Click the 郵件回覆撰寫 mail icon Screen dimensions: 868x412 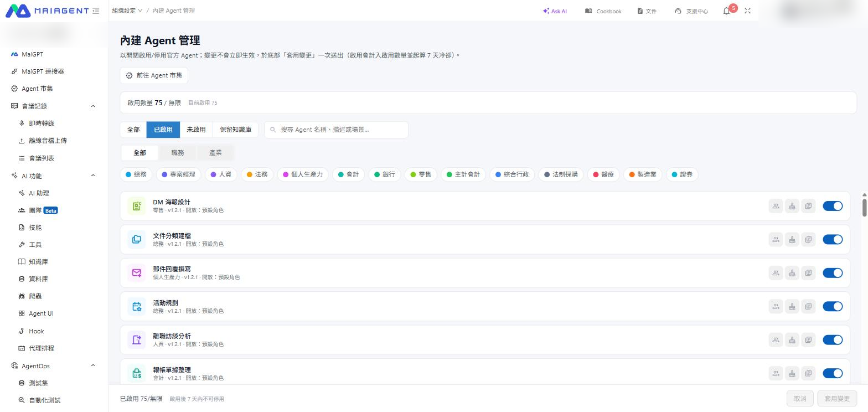(x=137, y=273)
